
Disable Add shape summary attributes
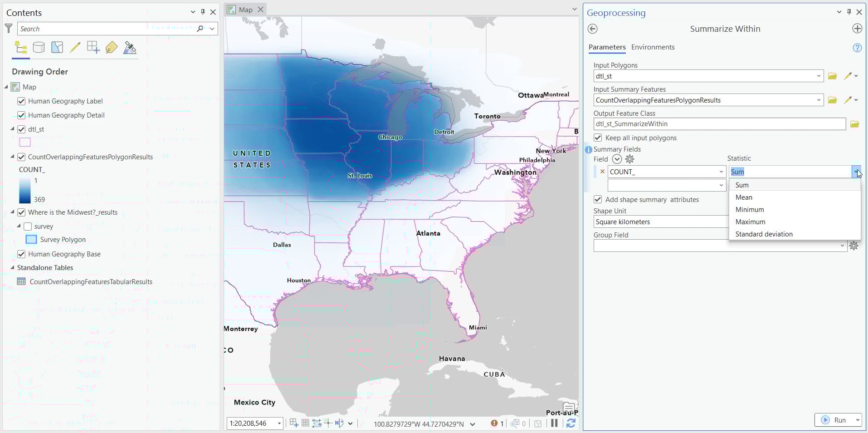598,199
